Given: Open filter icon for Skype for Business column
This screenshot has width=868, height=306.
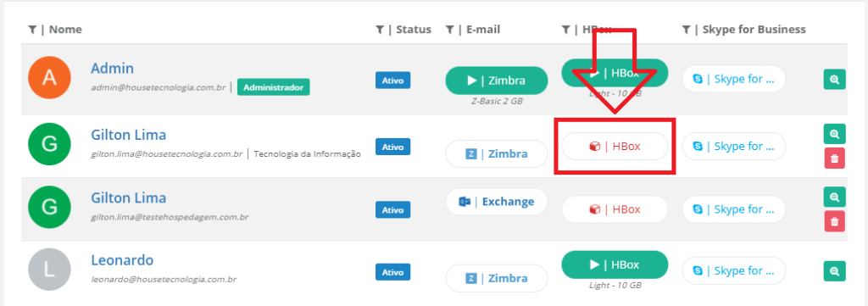Looking at the screenshot, I should [686, 30].
